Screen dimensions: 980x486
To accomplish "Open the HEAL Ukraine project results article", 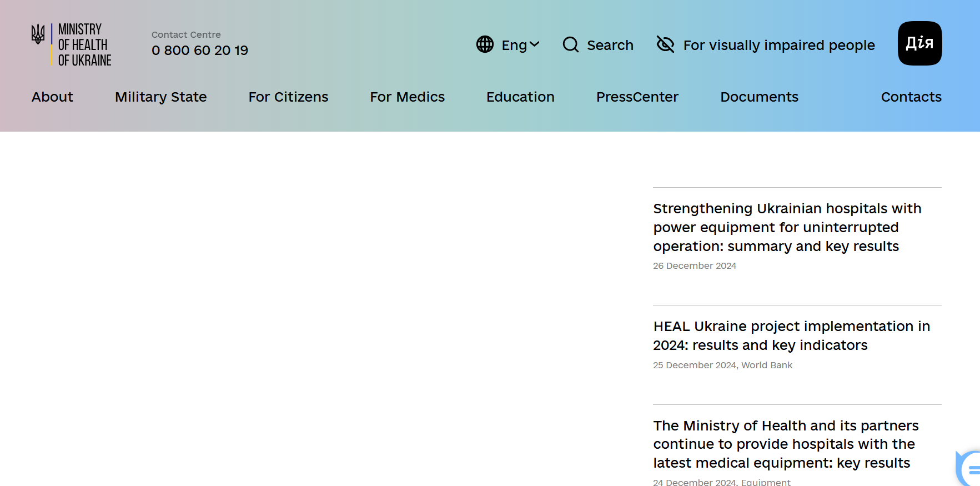I will (791, 335).
